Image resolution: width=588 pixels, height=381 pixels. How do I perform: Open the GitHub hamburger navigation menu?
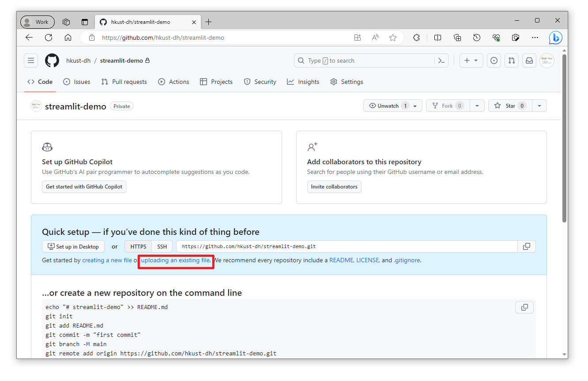coord(31,60)
